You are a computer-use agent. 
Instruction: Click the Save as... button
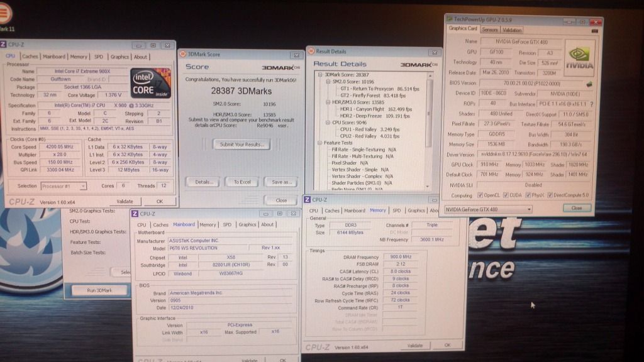click(x=282, y=182)
